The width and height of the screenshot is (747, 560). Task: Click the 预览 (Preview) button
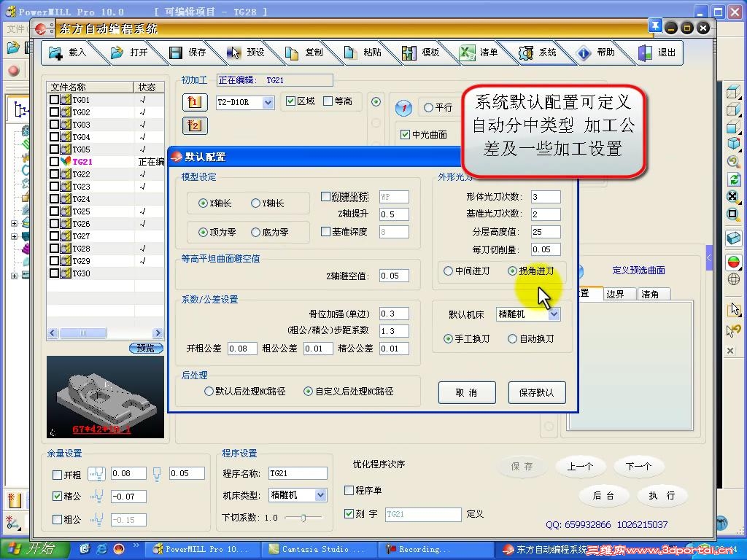146,348
